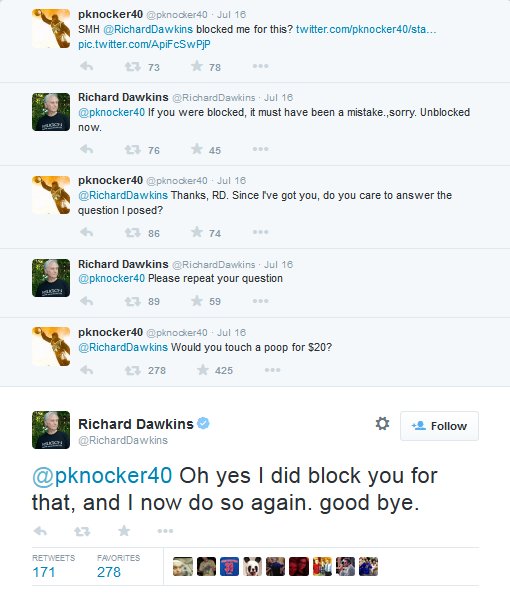The image size is (510, 593).
Task: View the list of 171 retweets
Action: click(53, 566)
